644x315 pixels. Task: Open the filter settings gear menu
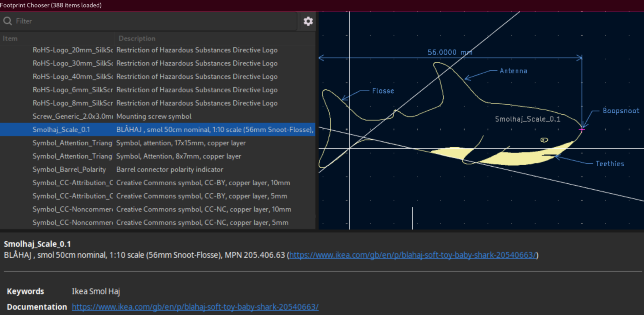pyautogui.click(x=308, y=21)
